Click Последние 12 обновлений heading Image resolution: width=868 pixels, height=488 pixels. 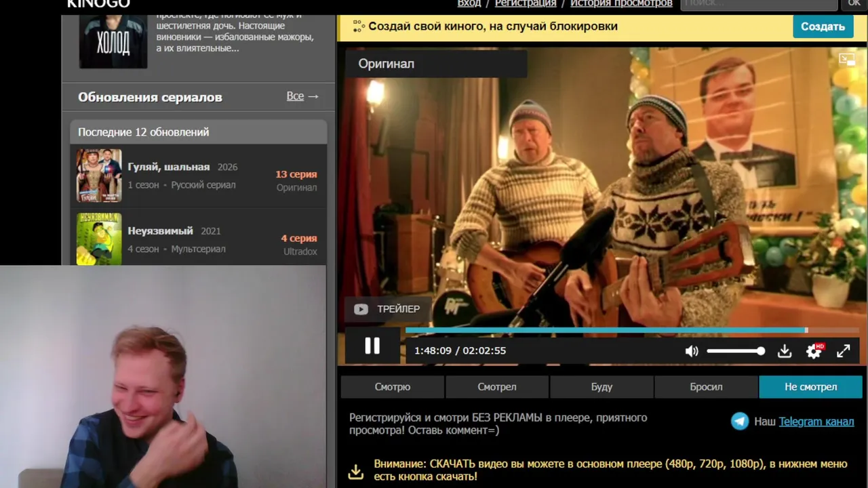pos(144,132)
